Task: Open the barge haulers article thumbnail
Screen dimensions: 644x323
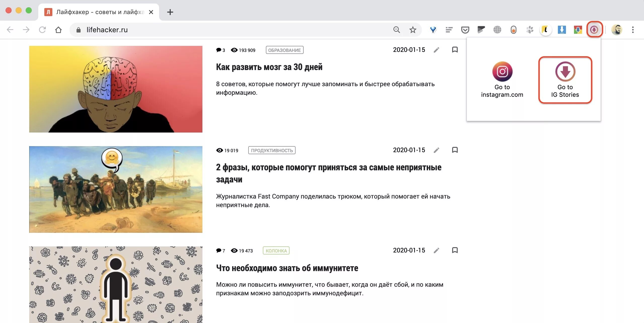Action: [x=116, y=189]
